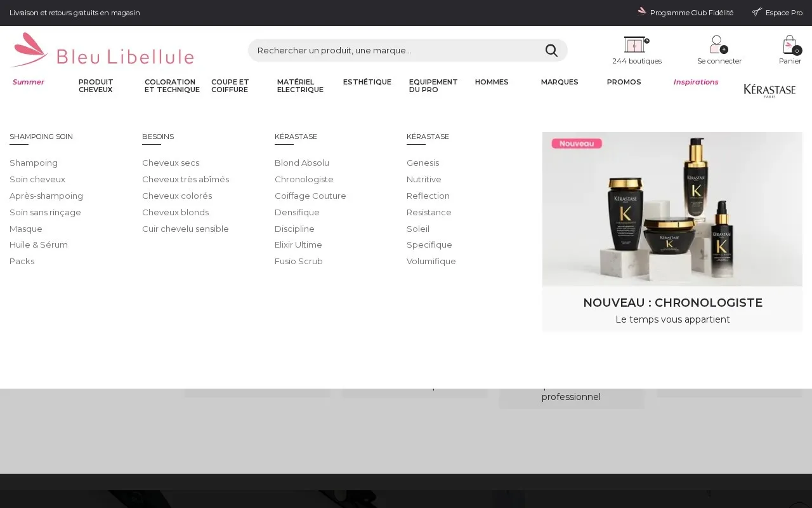Viewport: 812px width, 508px height.
Task: Click the Kérastase Paris logo menu item
Action: (769, 90)
